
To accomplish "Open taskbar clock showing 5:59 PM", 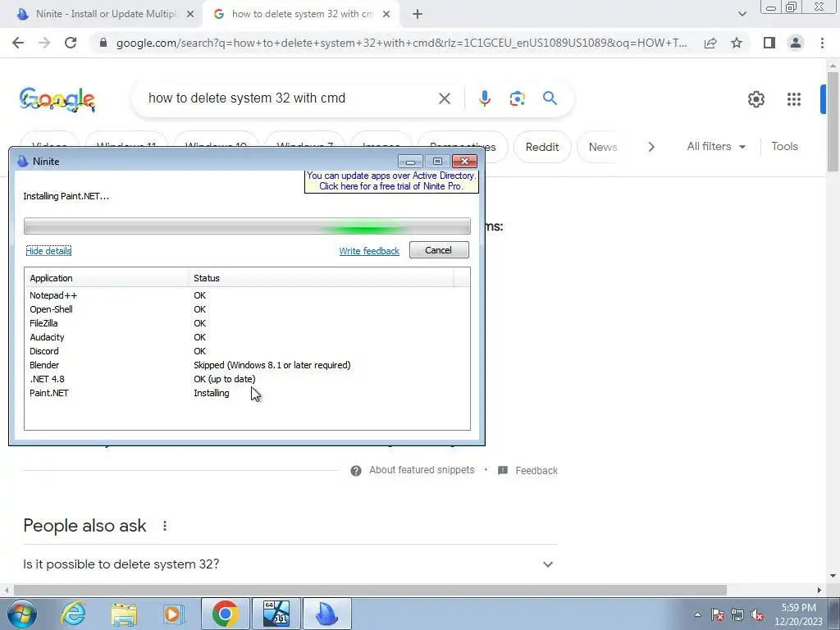I will (x=798, y=614).
